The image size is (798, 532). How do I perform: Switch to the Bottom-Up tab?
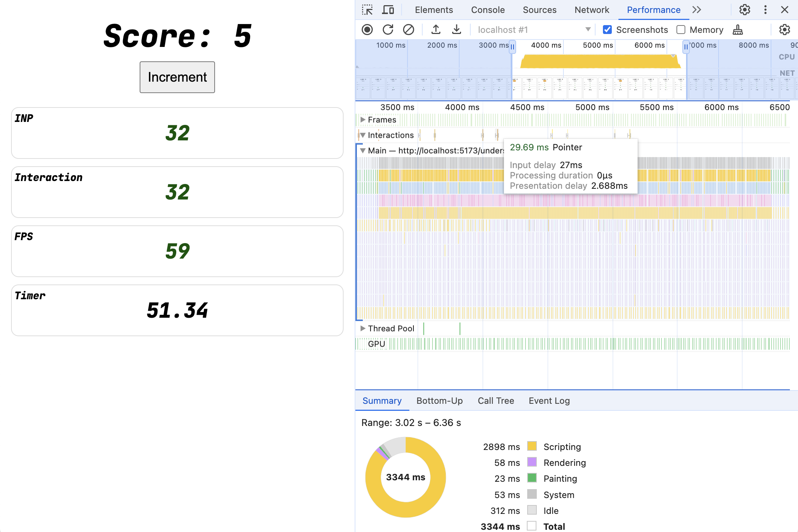pos(439,400)
